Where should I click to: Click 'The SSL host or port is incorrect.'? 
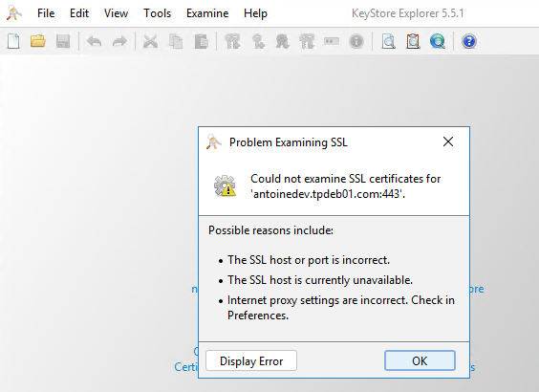[x=309, y=260]
